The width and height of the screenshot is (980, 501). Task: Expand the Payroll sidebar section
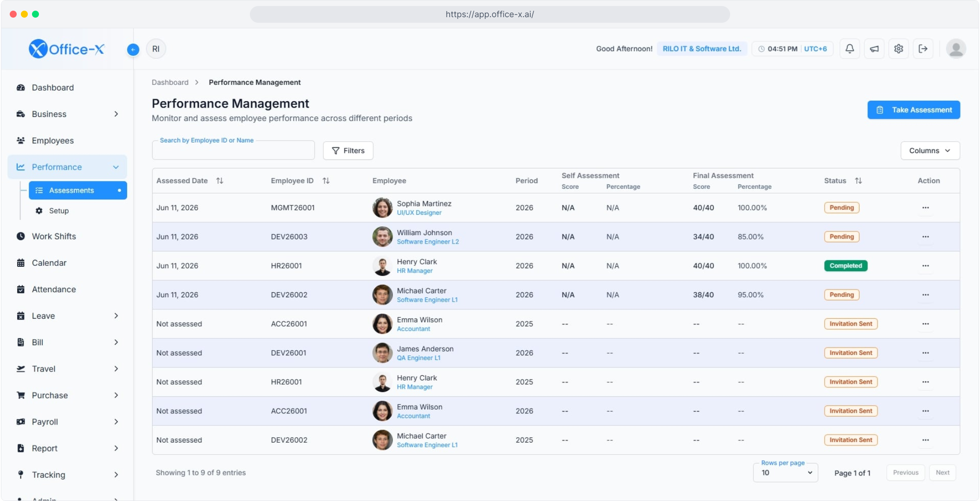(67, 422)
